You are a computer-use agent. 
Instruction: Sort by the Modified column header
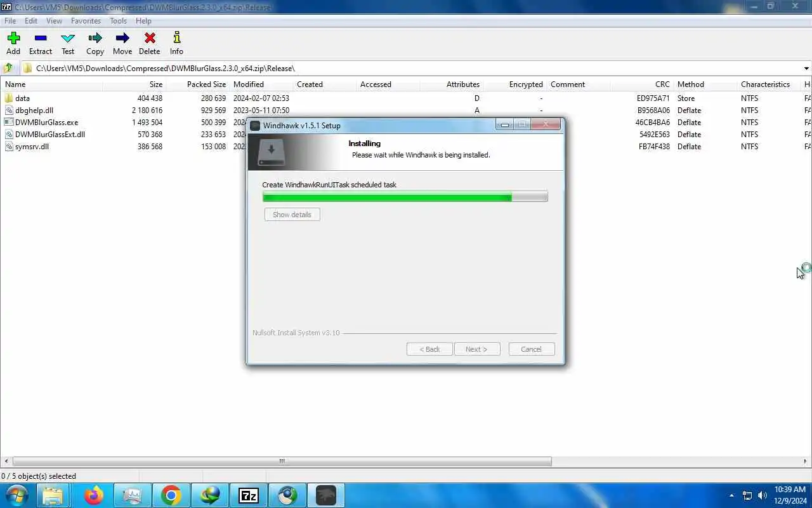261,84
